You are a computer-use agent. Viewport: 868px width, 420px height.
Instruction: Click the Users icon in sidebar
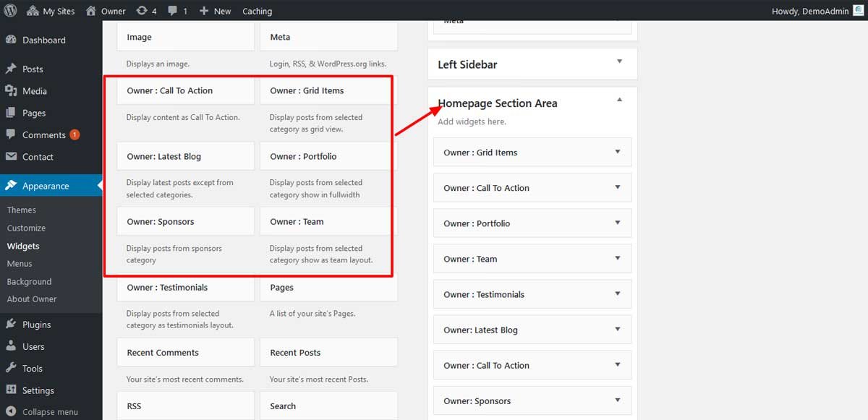11,346
